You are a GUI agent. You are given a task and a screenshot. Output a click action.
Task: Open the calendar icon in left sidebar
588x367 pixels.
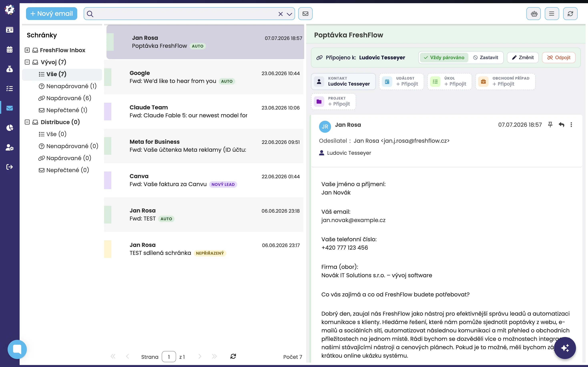tap(9, 50)
